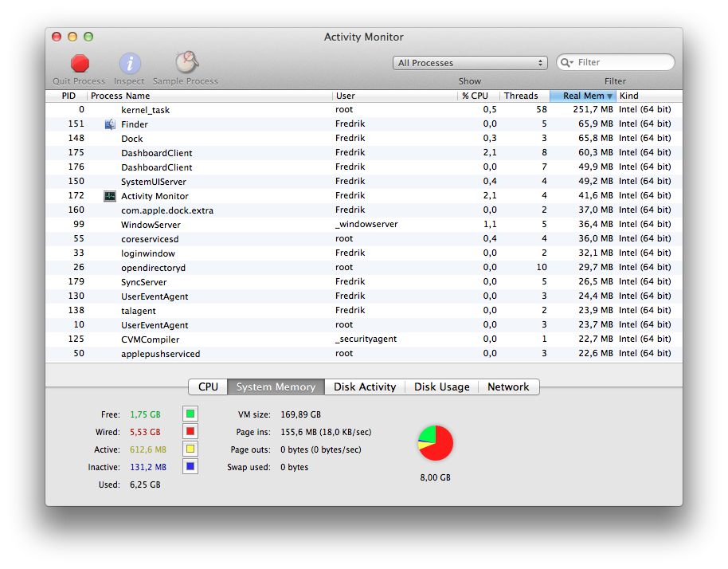Click the red Wired memory color swatch
728x569 pixels.
[x=190, y=431]
